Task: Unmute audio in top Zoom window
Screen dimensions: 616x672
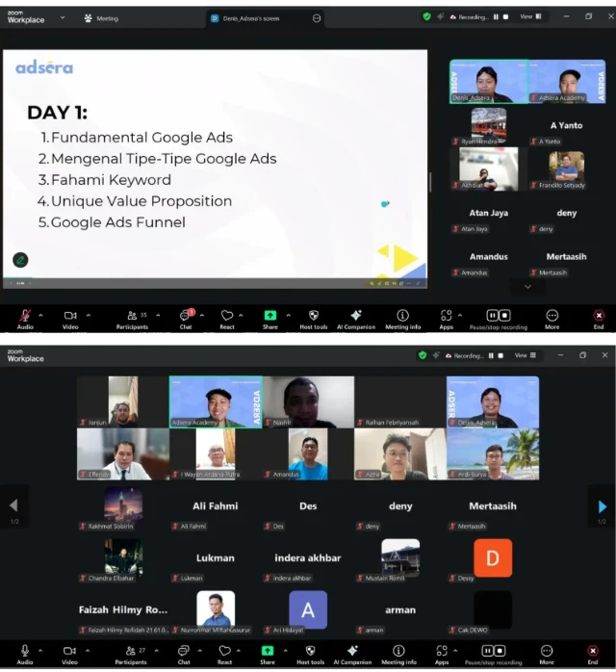Action: click(25, 320)
